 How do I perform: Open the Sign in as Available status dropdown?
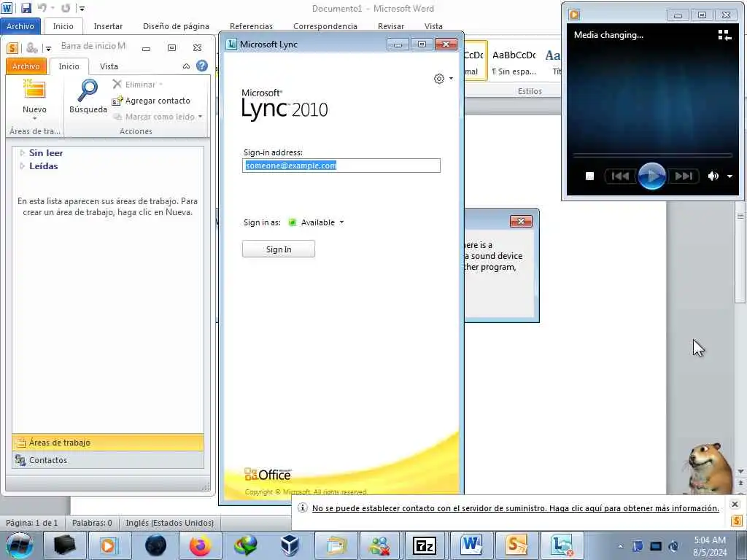[x=317, y=222]
